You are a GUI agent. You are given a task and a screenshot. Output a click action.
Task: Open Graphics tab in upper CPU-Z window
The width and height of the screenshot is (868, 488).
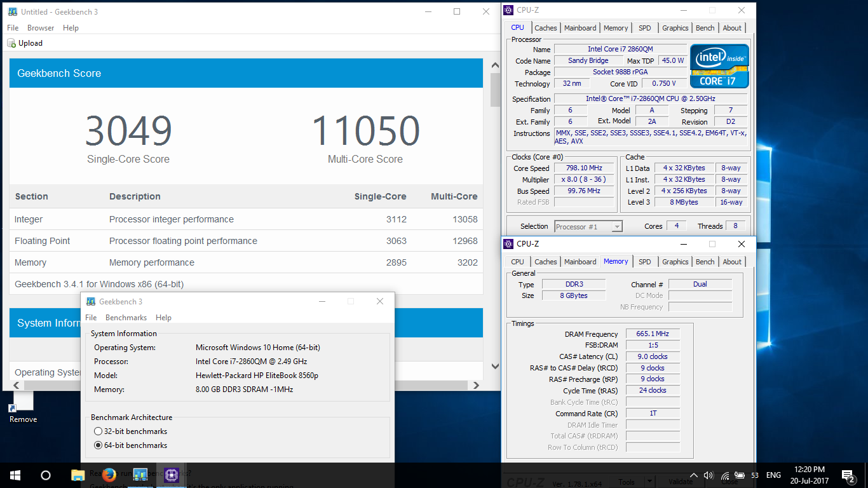pos(675,28)
